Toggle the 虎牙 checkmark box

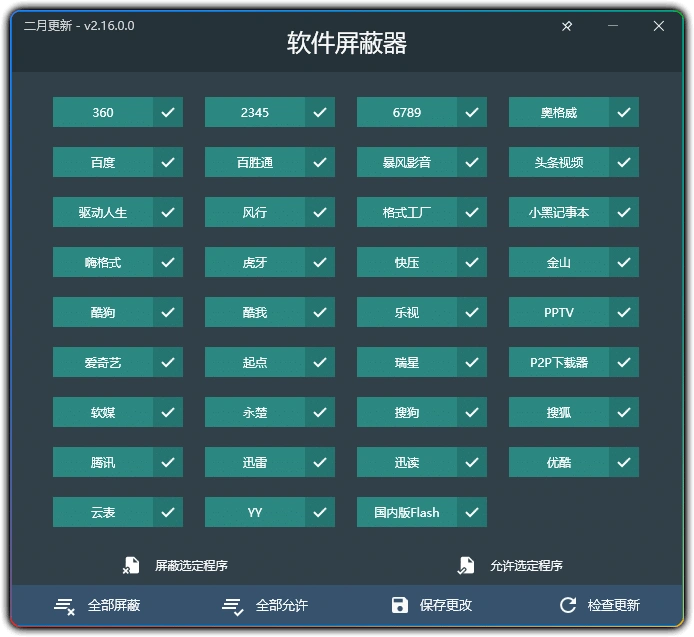tap(320, 263)
